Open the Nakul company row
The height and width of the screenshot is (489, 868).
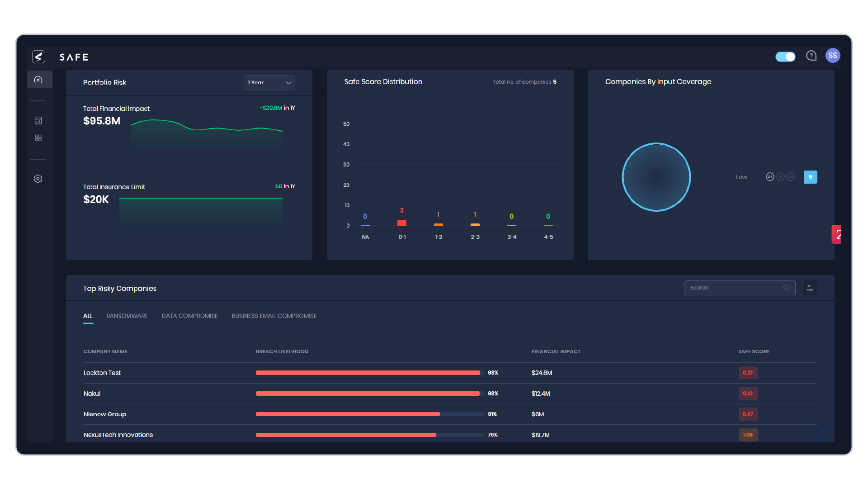point(450,394)
